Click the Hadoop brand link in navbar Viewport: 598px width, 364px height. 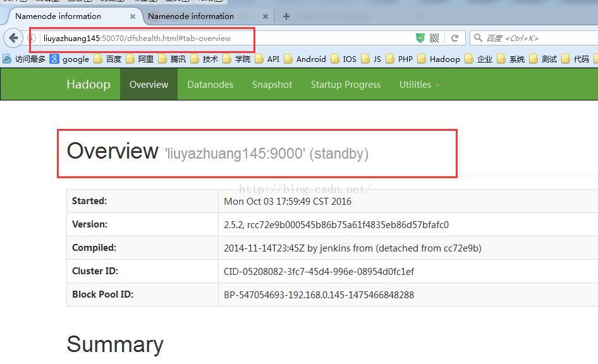[88, 84]
